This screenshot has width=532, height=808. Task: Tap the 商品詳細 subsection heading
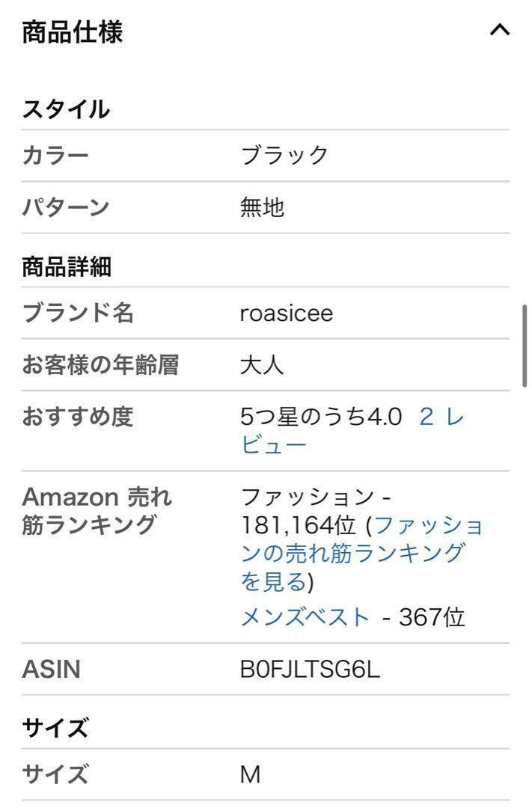[67, 266]
